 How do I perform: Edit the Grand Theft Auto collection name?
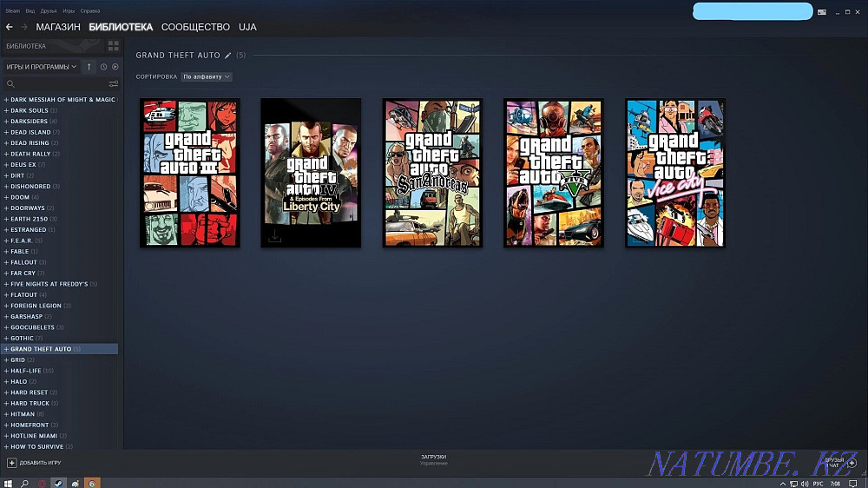click(227, 56)
